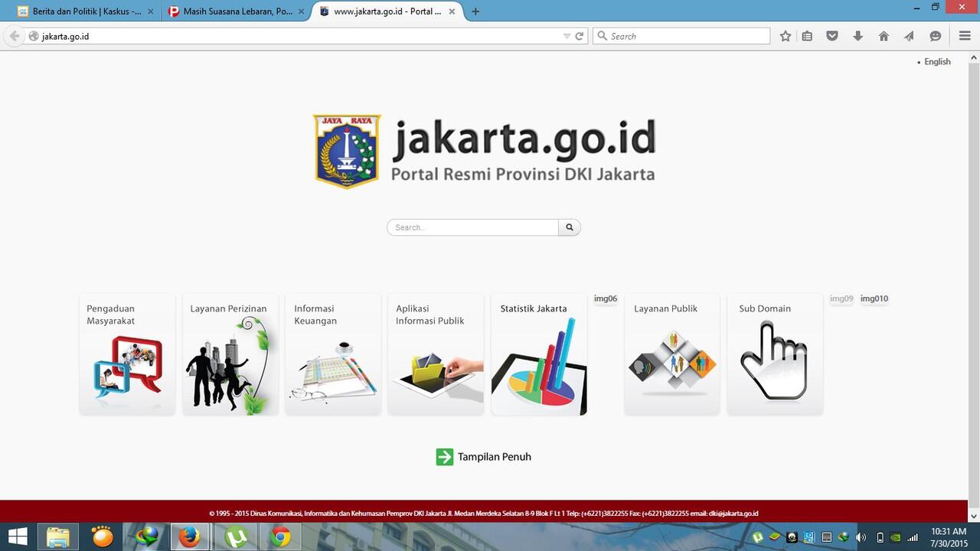This screenshot has width=980, height=551.
Task: Click the page Search.. input field
Action: [x=472, y=227]
